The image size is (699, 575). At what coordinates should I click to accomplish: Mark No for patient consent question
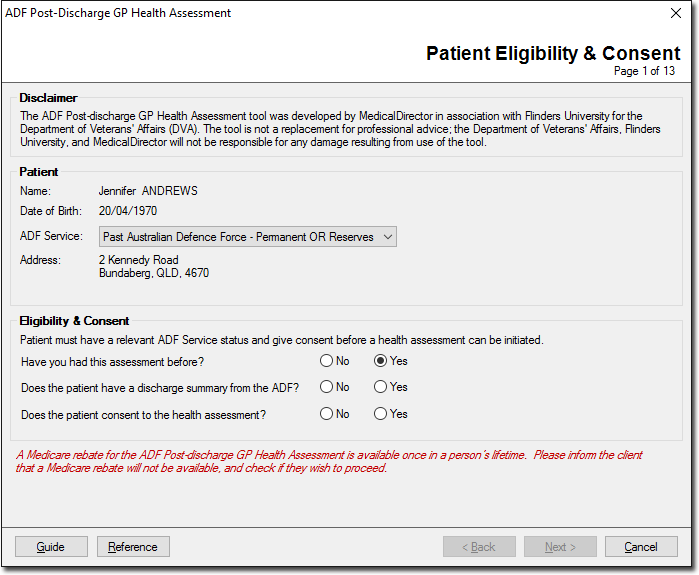[x=326, y=414]
